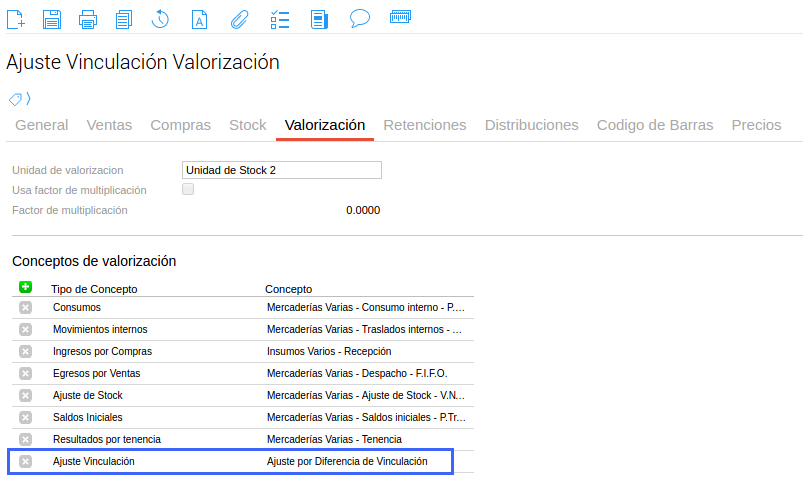Delete the Egresos por Ventas row
This screenshot has height=489, width=803.
[x=25, y=373]
